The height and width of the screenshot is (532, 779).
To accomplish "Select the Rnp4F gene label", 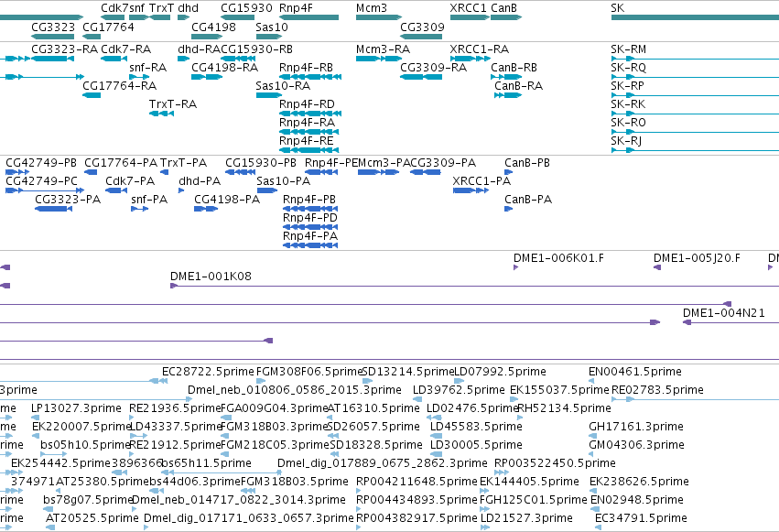I will tap(296, 8).
